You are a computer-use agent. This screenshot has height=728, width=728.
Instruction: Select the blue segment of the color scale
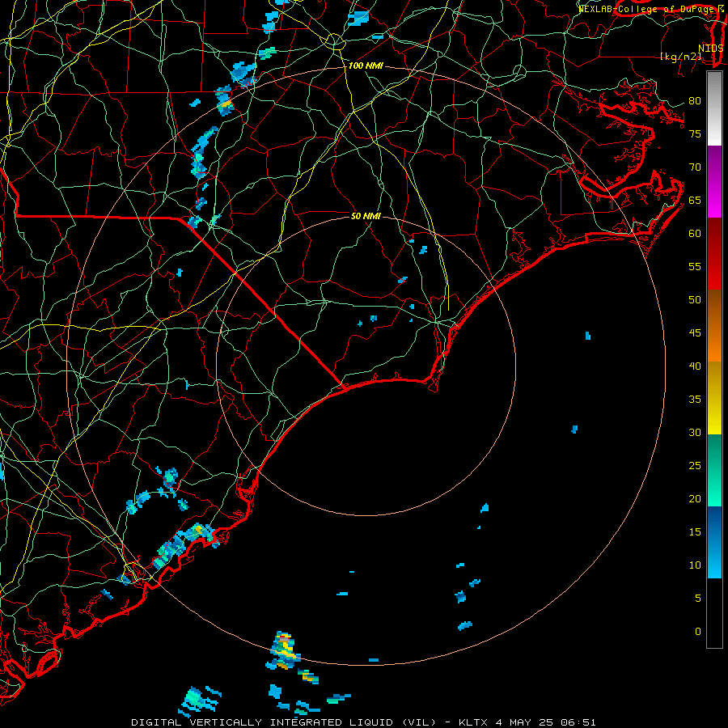[x=714, y=542]
